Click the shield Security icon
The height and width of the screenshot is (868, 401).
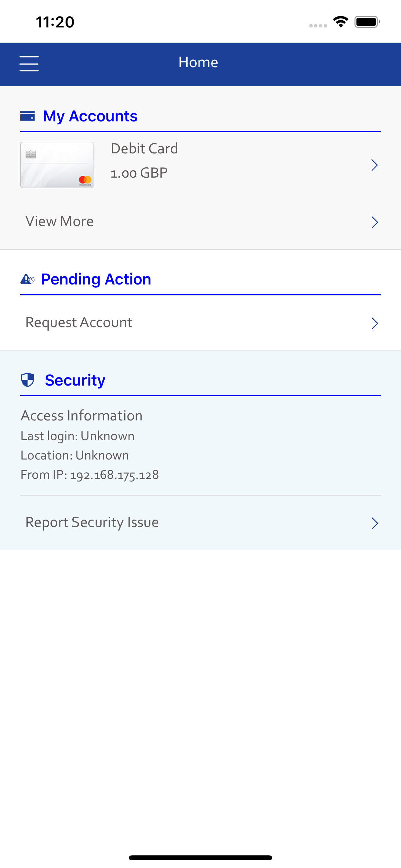(x=28, y=380)
